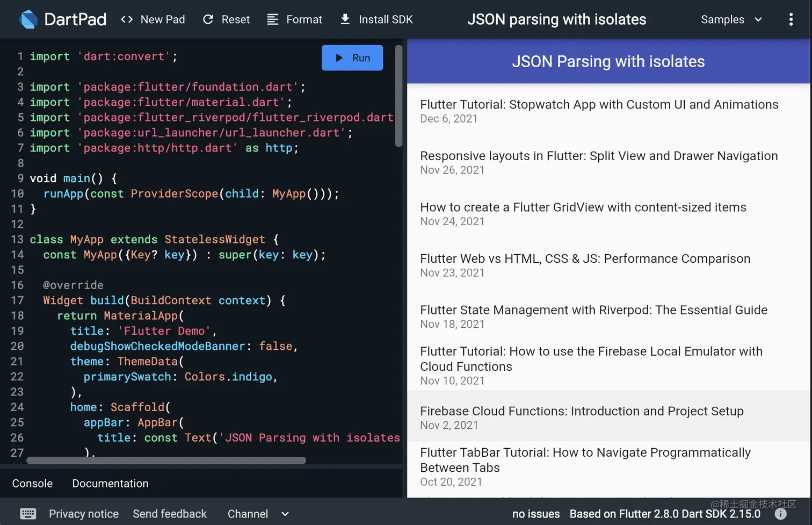Click the Dec 6, 2021 date text
This screenshot has height=525, width=812.
[449, 119]
